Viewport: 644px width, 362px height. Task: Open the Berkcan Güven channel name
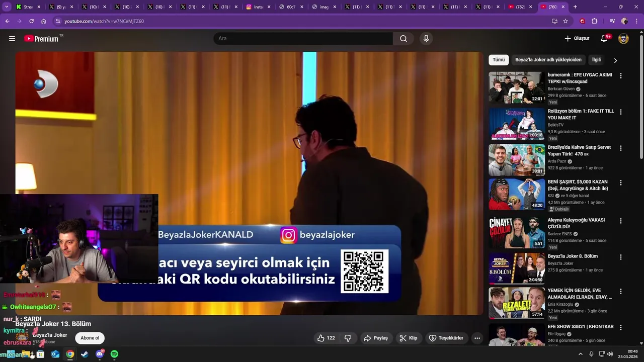(x=561, y=89)
